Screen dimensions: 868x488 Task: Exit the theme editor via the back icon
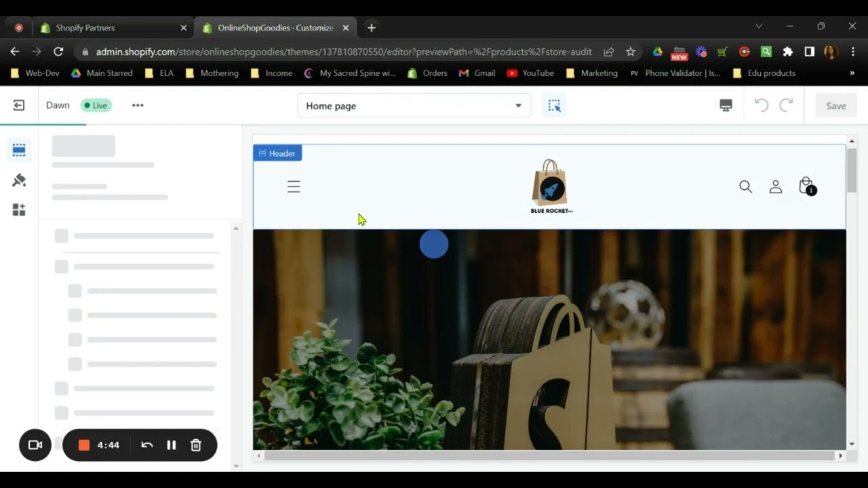point(19,105)
